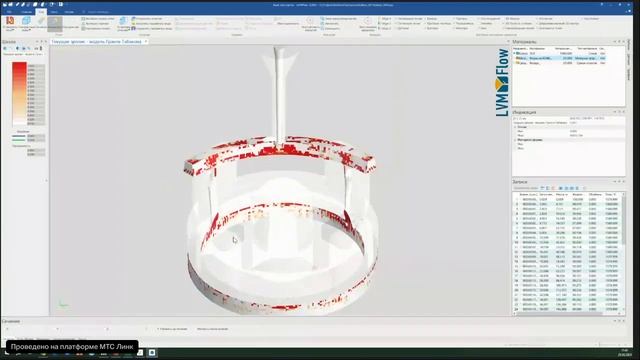Collapse the 'Материал формы' group in Информация
The image size is (640, 360).
pos(515,140)
